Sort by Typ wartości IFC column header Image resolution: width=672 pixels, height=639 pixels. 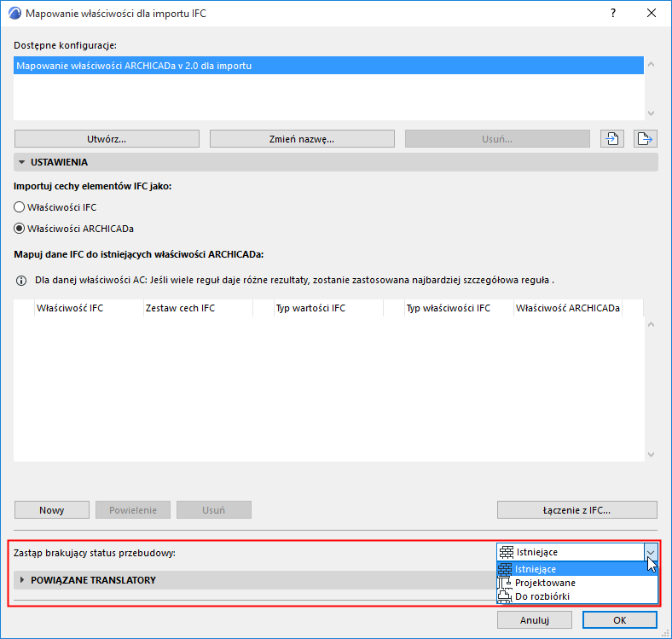pyautogui.click(x=328, y=308)
